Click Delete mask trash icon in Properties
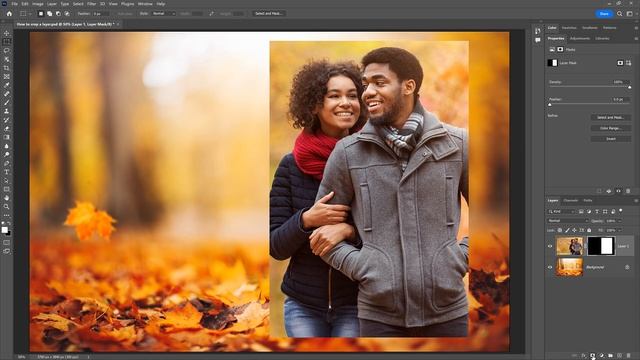Screen dimensions: 640x360 [x=628, y=191]
